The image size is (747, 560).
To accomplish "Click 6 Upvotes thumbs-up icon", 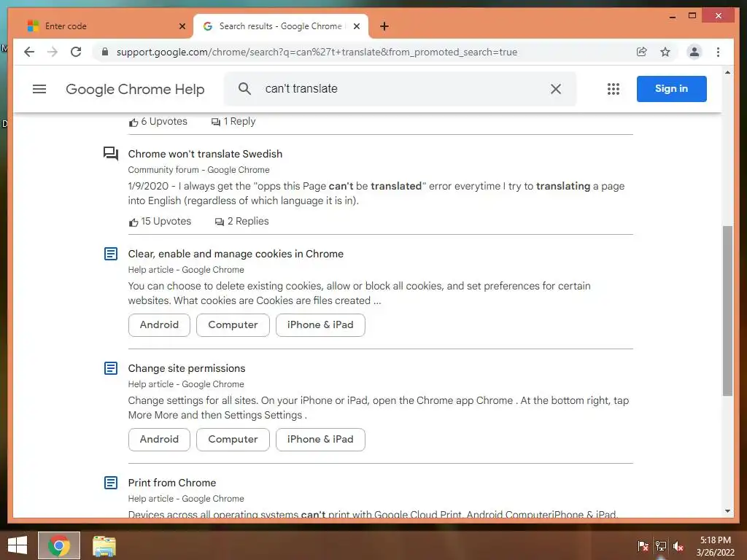I will (x=133, y=122).
